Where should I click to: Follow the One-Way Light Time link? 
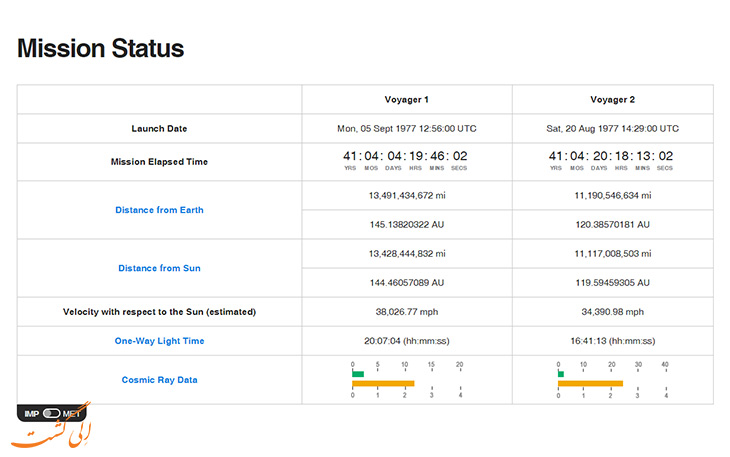[x=159, y=341]
